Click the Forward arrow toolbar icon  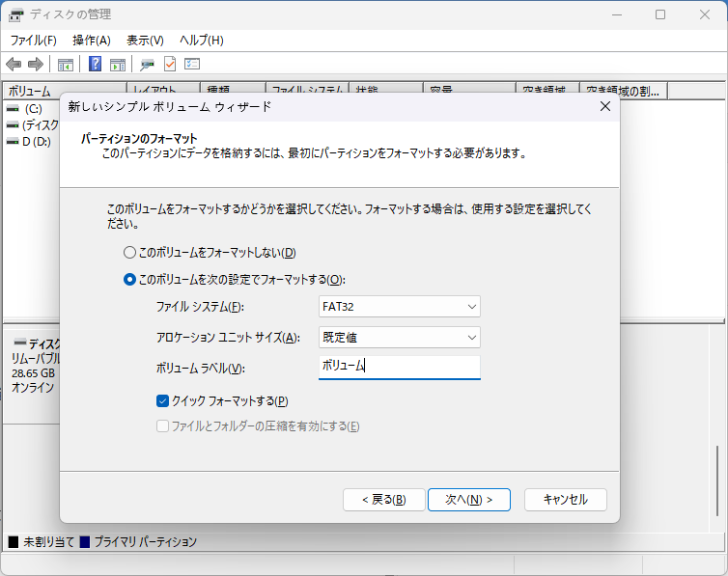click(x=36, y=64)
